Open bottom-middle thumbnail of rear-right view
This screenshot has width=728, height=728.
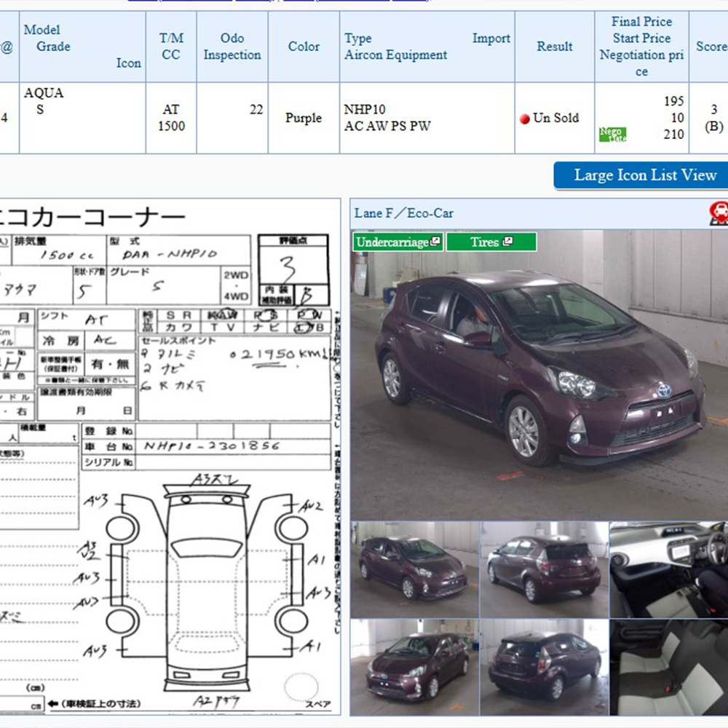[544, 666]
